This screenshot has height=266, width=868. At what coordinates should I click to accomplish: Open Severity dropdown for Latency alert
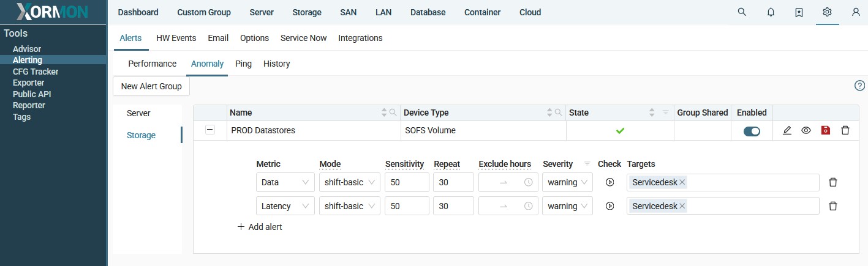(567, 206)
